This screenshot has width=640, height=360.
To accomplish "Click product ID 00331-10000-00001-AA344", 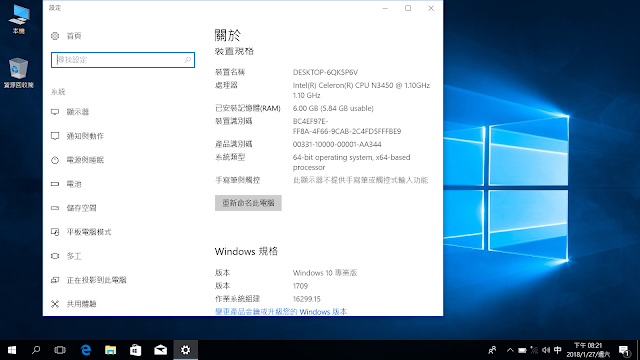I will 337,144.
